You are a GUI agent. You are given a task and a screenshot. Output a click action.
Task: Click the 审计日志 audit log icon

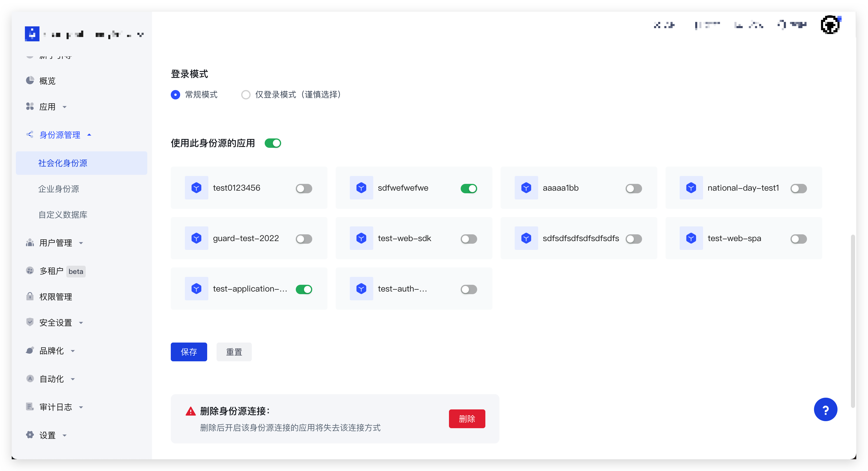(30, 407)
